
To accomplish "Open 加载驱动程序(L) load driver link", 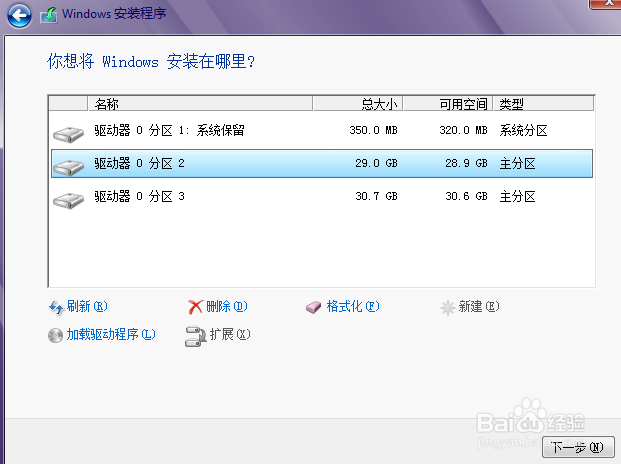I will [111, 335].
